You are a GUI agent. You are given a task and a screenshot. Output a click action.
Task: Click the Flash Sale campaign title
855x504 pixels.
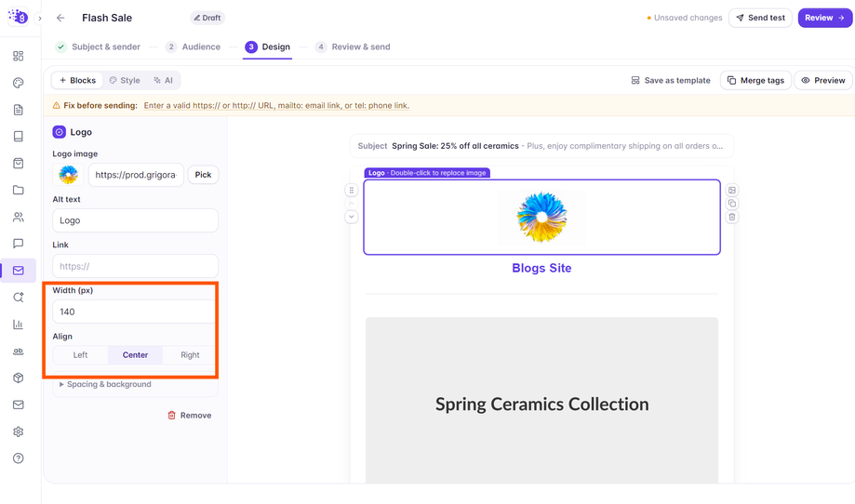(x=107, y=18)
